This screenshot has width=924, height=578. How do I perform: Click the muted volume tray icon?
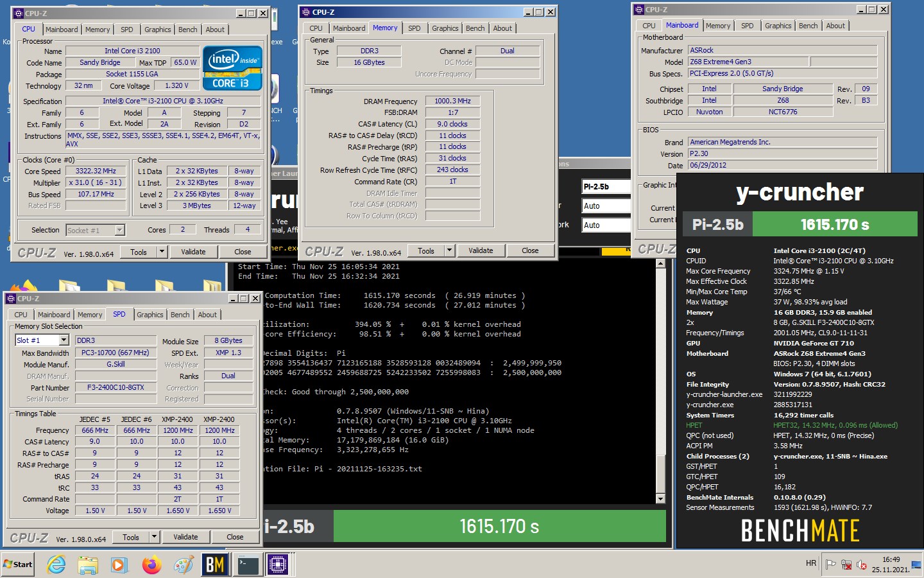point(862,565)
